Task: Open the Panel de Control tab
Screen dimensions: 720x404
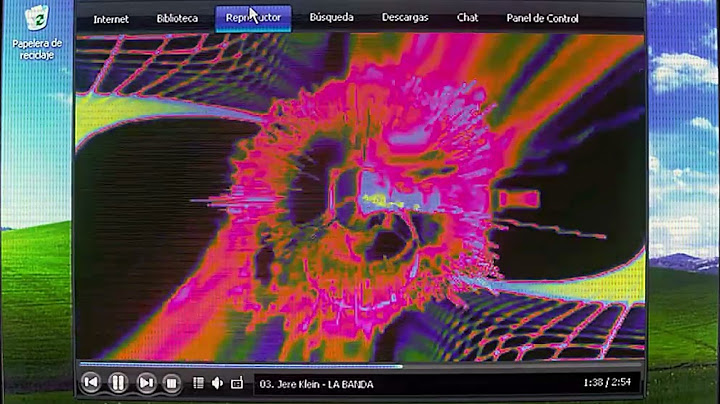Action: 542,18
